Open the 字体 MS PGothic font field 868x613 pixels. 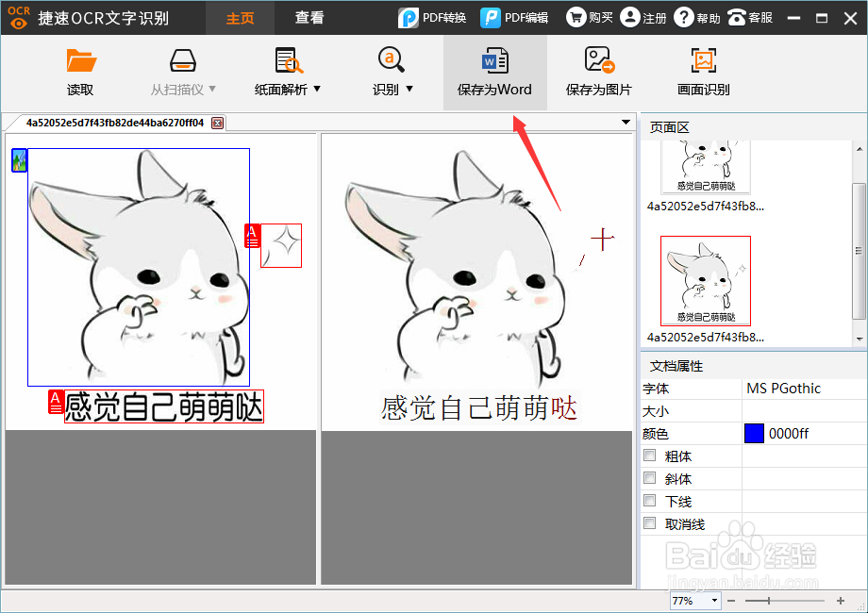pyautogui.click(x=805, y=389)
